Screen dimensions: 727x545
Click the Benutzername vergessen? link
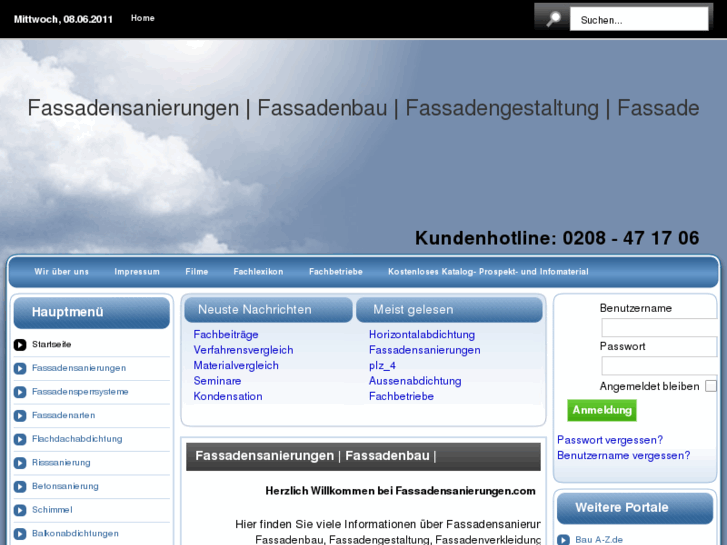pyautogui.click(x=624, y=455)
